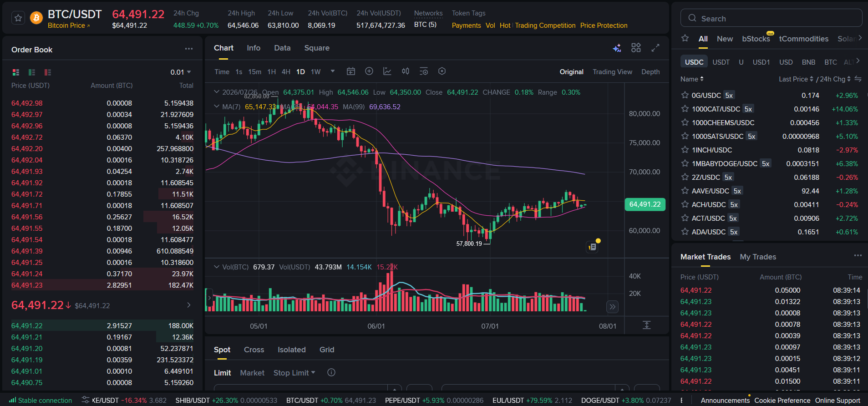Switch chart mode to Original
The image size is (868, 406).
[571, 72]
